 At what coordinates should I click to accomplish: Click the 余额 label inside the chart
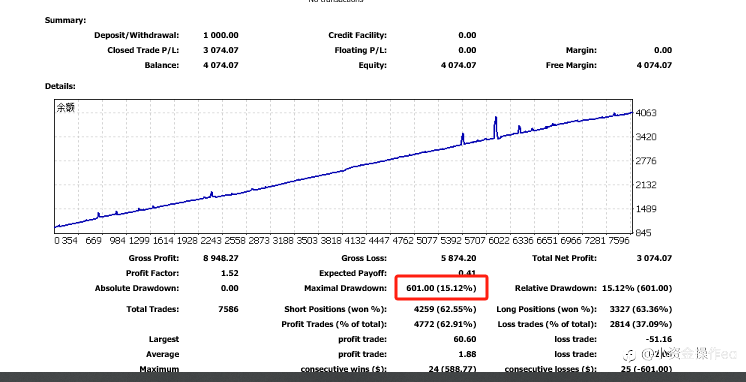(x=66, y=108)
